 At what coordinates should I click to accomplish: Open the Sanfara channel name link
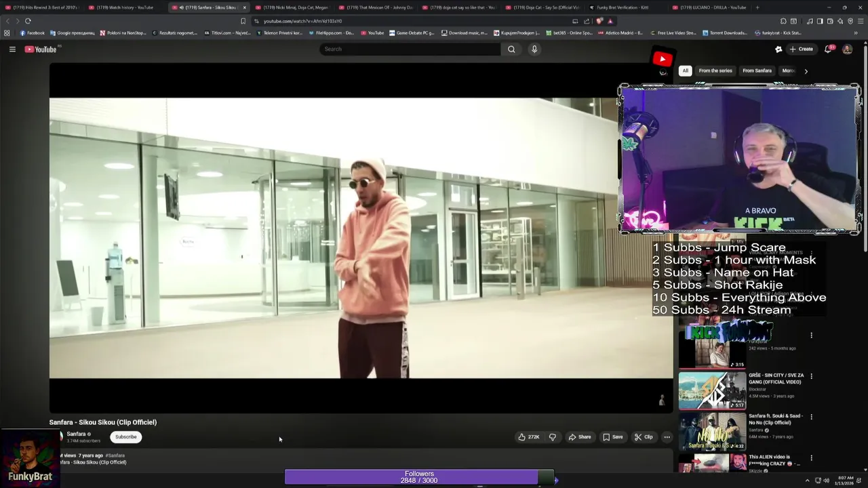pos(76,434)
